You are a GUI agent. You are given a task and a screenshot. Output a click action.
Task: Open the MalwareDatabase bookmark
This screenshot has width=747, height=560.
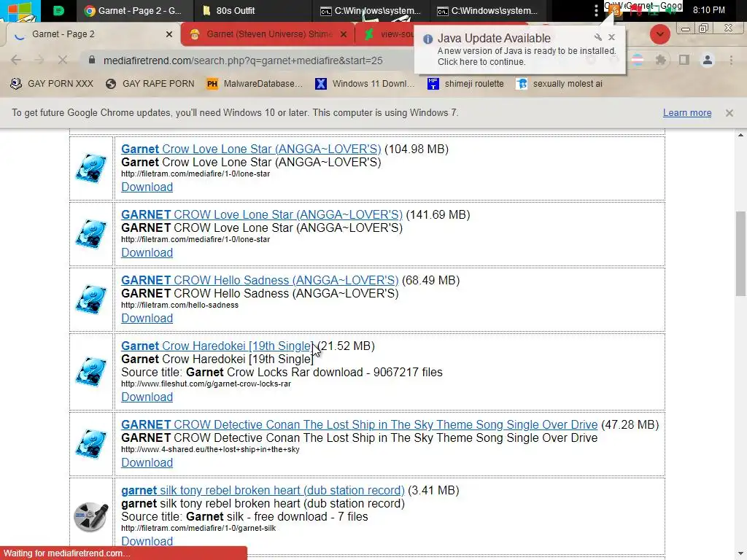[255, 84]
